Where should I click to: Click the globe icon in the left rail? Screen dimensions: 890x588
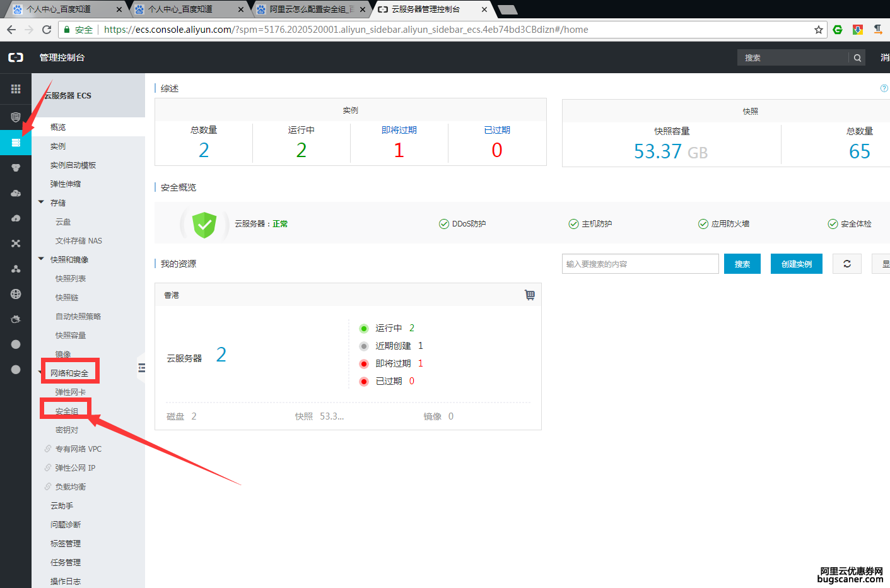pos(16,294)
